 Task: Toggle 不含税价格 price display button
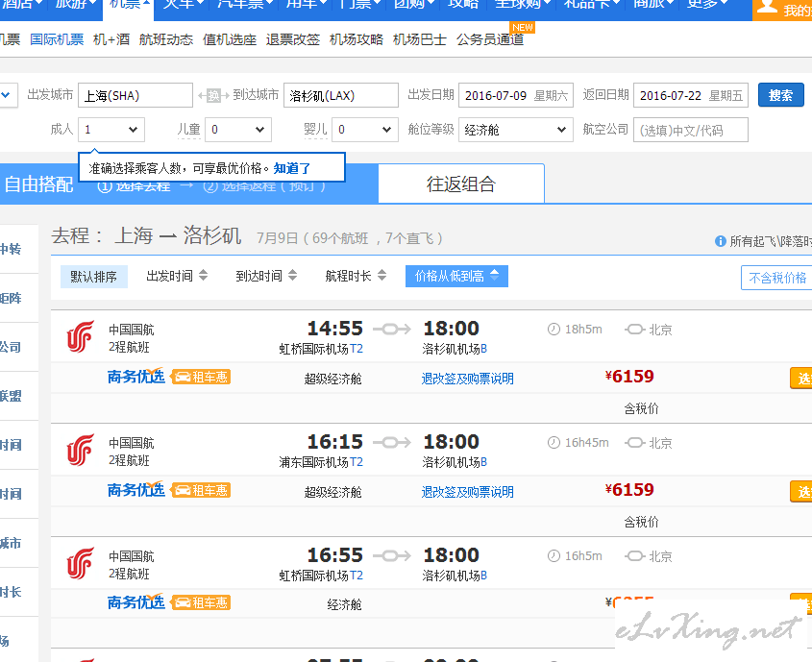(776, 278)
